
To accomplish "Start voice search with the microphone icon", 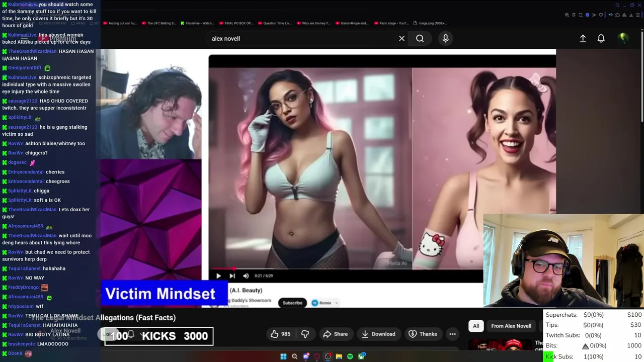I will [x=445, y=38].
